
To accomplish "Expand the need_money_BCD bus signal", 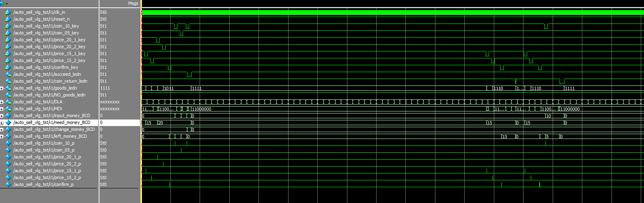I will 2,123.
